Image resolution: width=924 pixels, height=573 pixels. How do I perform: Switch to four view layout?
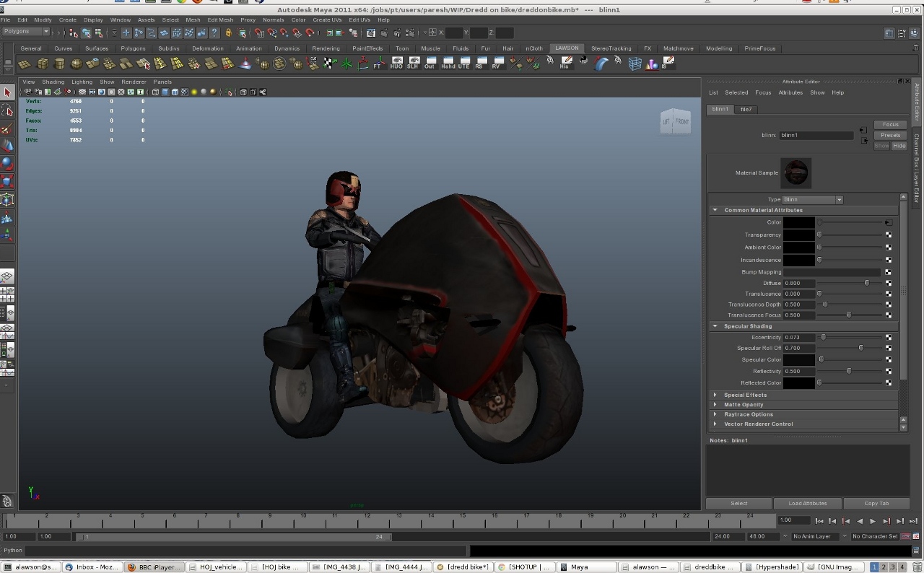pyautogui.click(x=7, y=294)
